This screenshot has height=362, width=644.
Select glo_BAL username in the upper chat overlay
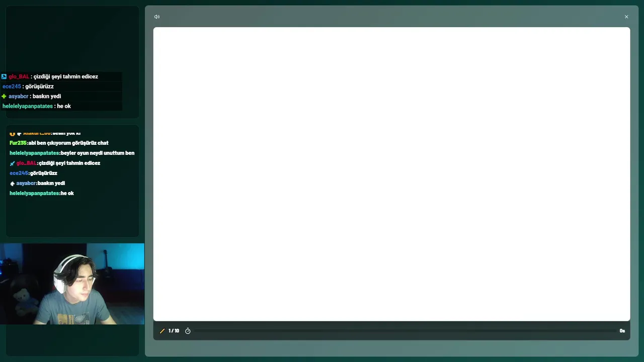19,76
